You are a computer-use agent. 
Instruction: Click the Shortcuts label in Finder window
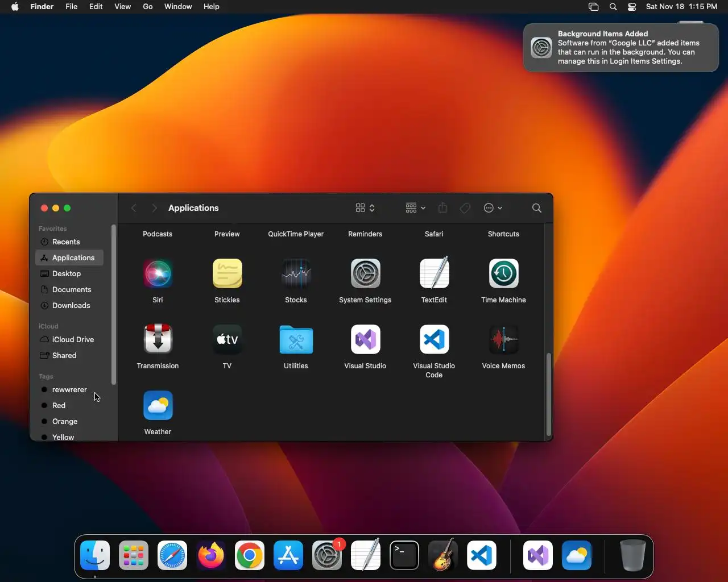click(x=503, y=234)
